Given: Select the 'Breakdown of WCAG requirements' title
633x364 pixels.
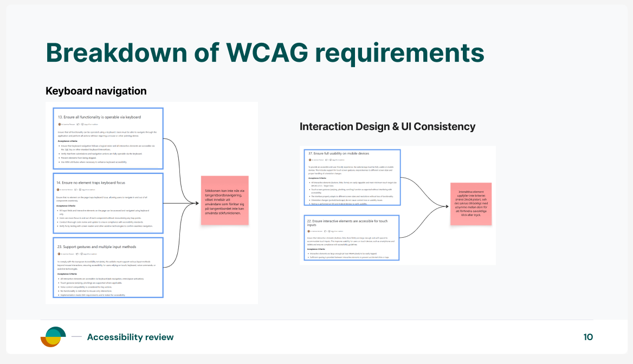Looking at the screenshot, I should click(264, 53).
